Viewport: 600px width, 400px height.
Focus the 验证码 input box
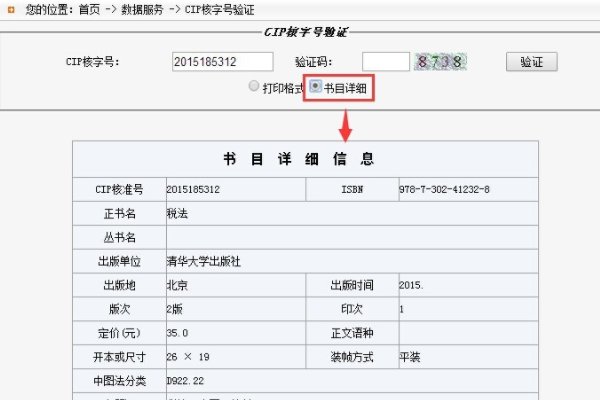point(386,62)
